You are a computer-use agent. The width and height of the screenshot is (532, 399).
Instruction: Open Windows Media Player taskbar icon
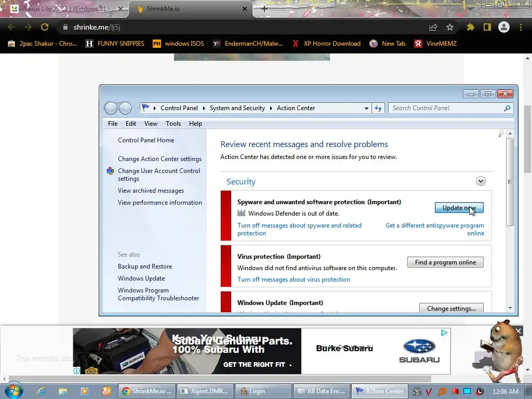coord(85,391)
